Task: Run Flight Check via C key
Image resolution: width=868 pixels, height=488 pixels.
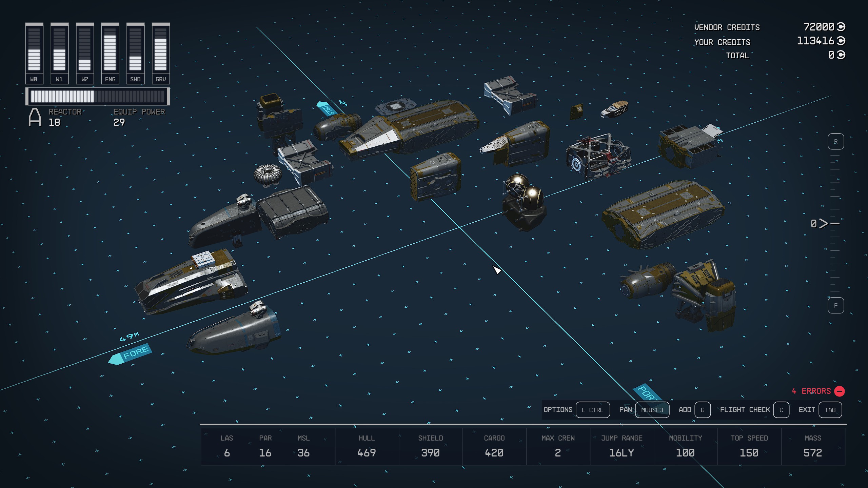Action: (x=781, y=410)
